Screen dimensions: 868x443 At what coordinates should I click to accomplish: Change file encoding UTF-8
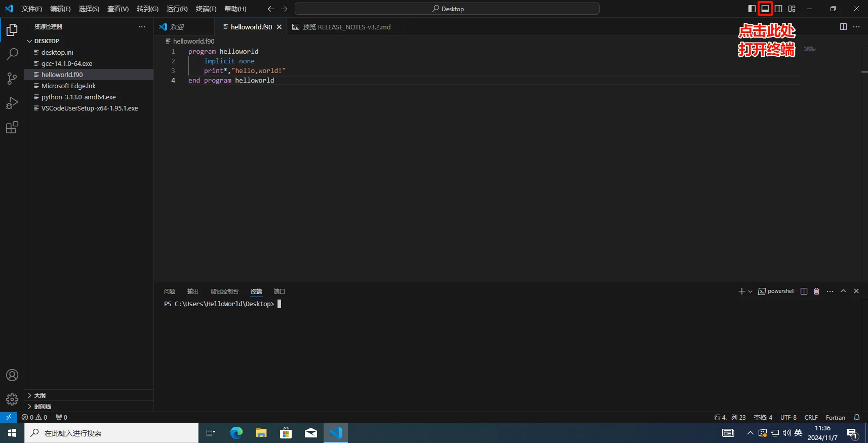click(788, 417)
